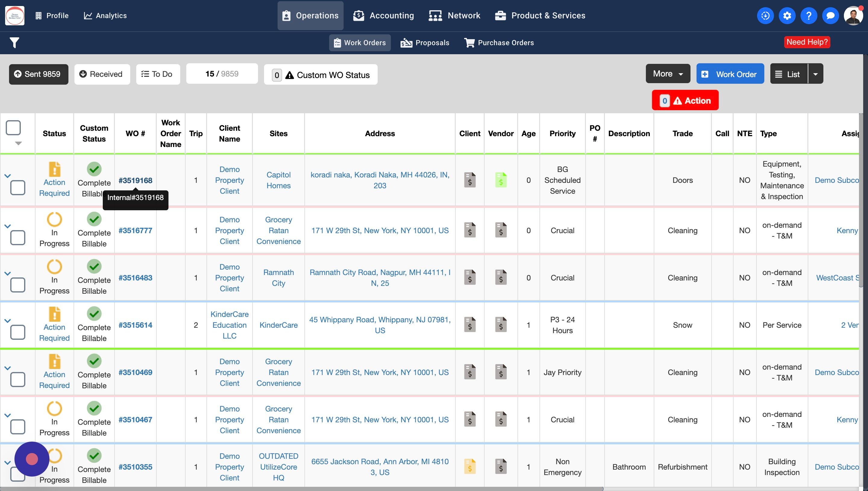Open the dropdown arrow beside List

(x=815, y=74)
